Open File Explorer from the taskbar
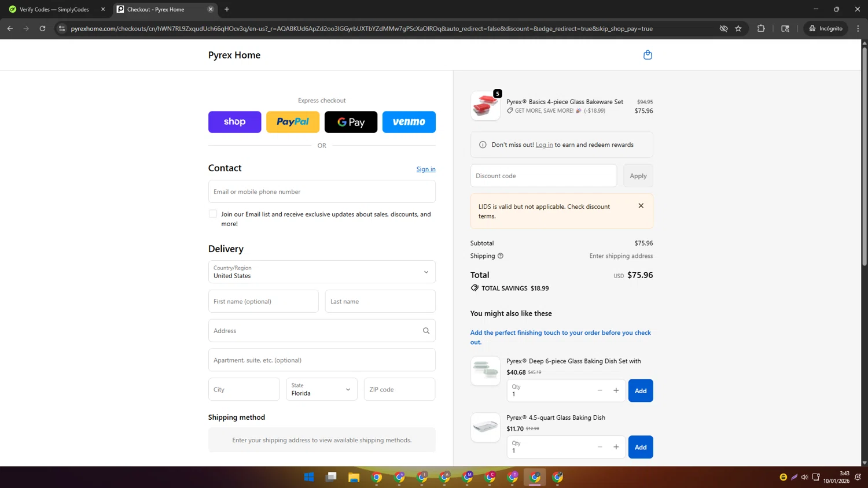 point(354,477)
